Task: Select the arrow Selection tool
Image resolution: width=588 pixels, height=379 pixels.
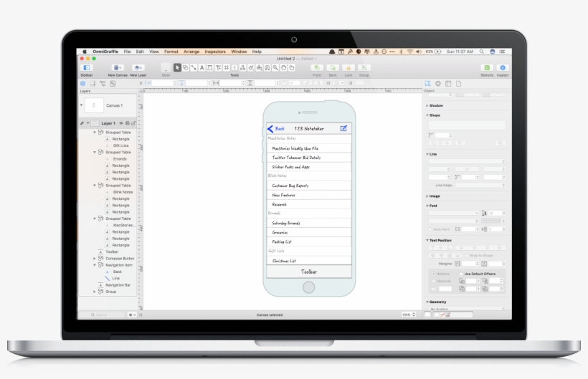Action: tap(177, 68)
